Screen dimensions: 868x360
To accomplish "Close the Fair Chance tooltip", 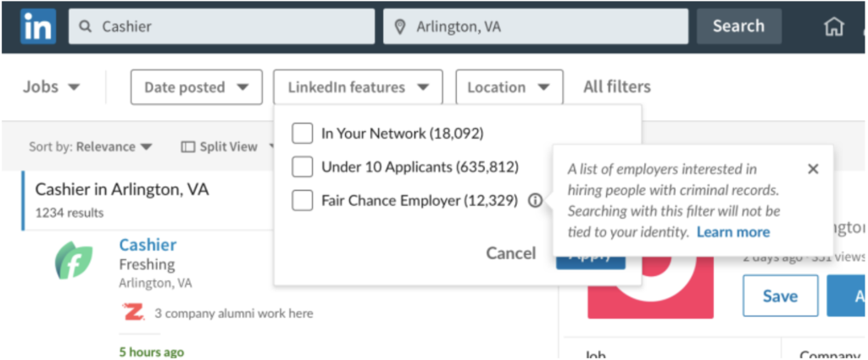I will [x=813, y=169].
